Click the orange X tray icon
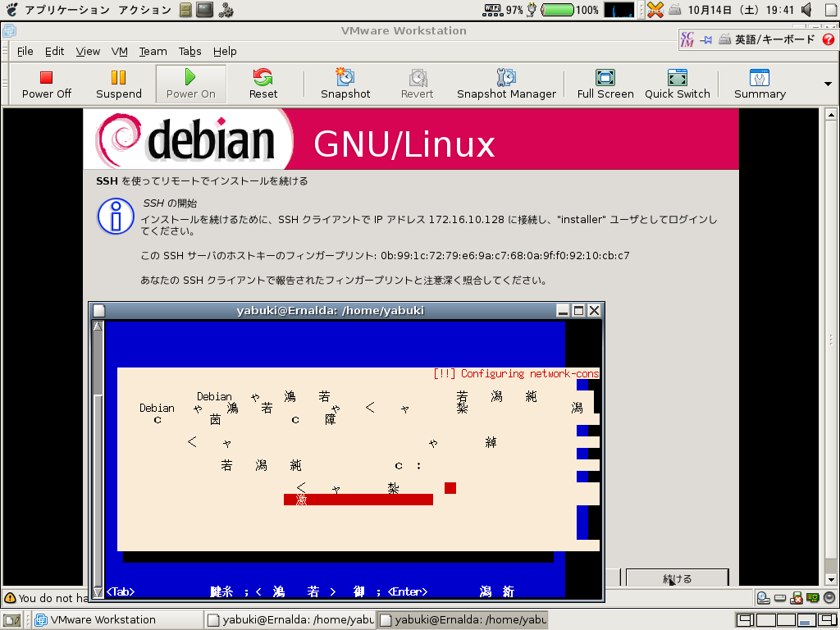 click(x=655, y=10)
